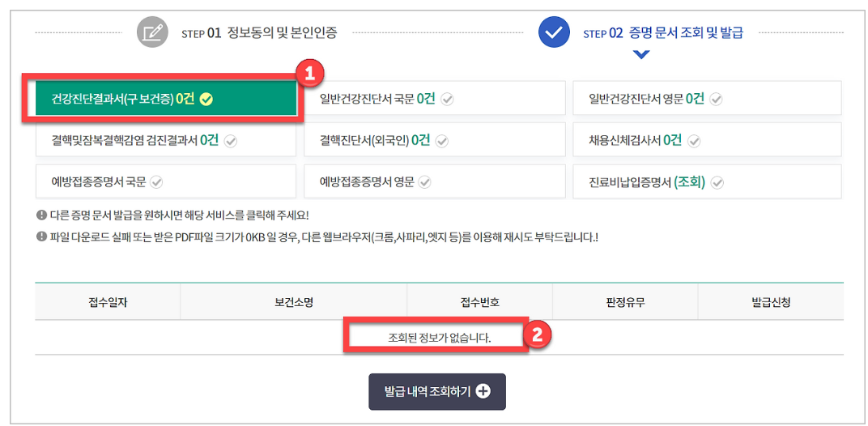This screenshot has height=426, width=868.
Task: Click the check icon beside 채용신체검사서
Action: point(694,141)
